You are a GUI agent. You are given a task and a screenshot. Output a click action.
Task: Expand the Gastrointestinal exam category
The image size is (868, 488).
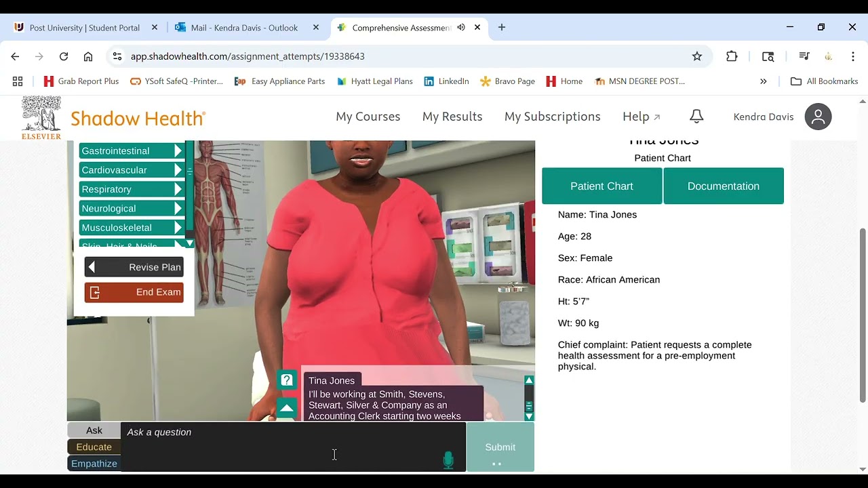pyautogui.click(x=132, y=150)
